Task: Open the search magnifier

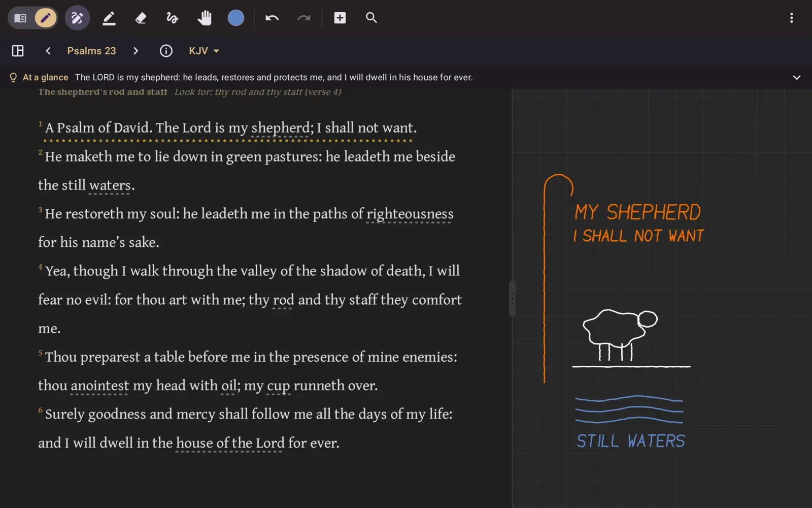Action: 371,18
